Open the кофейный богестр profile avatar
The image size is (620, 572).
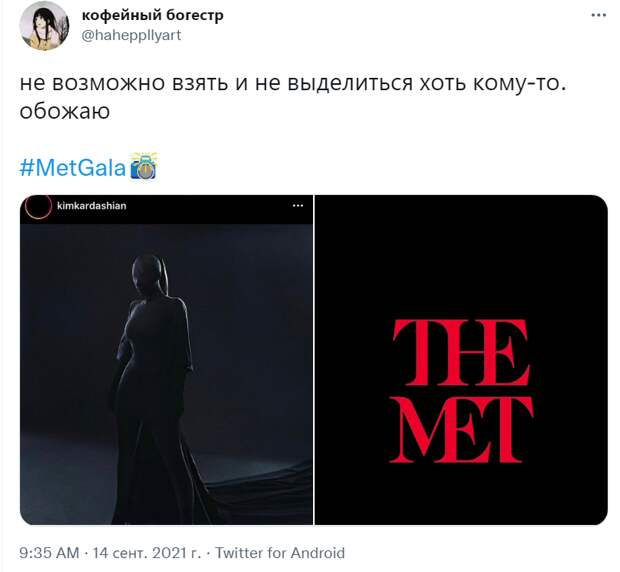tap(44, 26)
